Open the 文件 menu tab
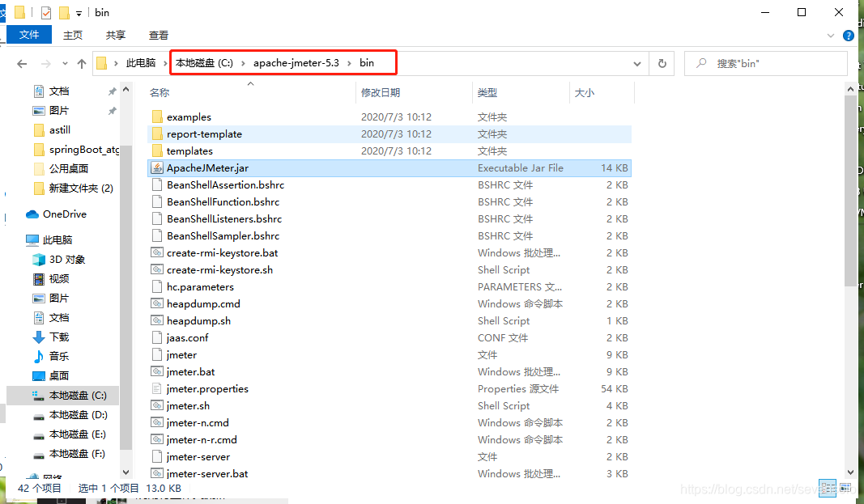 (29, 35)
